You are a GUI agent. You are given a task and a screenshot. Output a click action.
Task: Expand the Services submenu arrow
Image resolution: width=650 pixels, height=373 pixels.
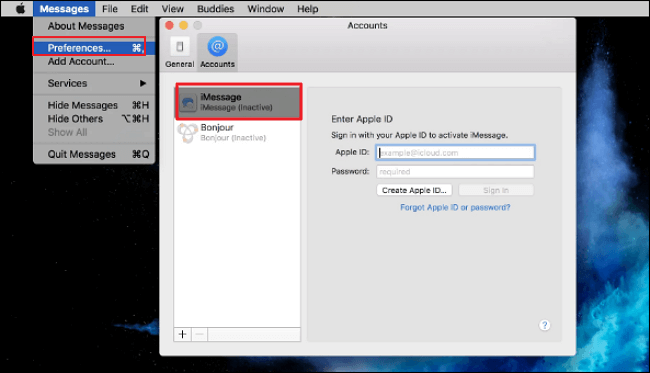(143, 83)
